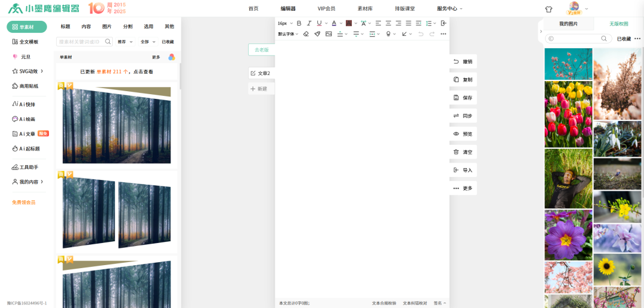Click the line height icon
The image size is (644, 308).
(x=429, y=23)
